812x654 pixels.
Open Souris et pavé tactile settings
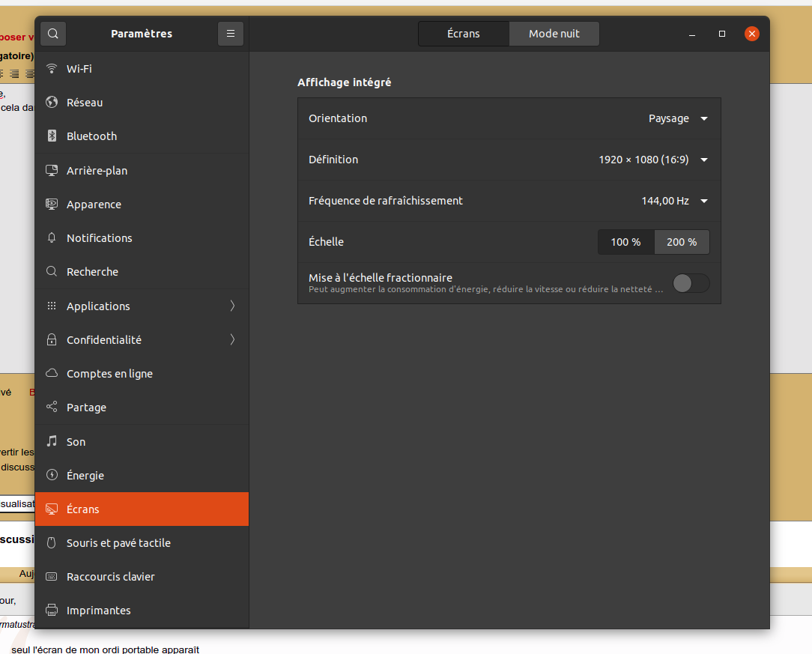pyautogui.click(x=118, y=543)
